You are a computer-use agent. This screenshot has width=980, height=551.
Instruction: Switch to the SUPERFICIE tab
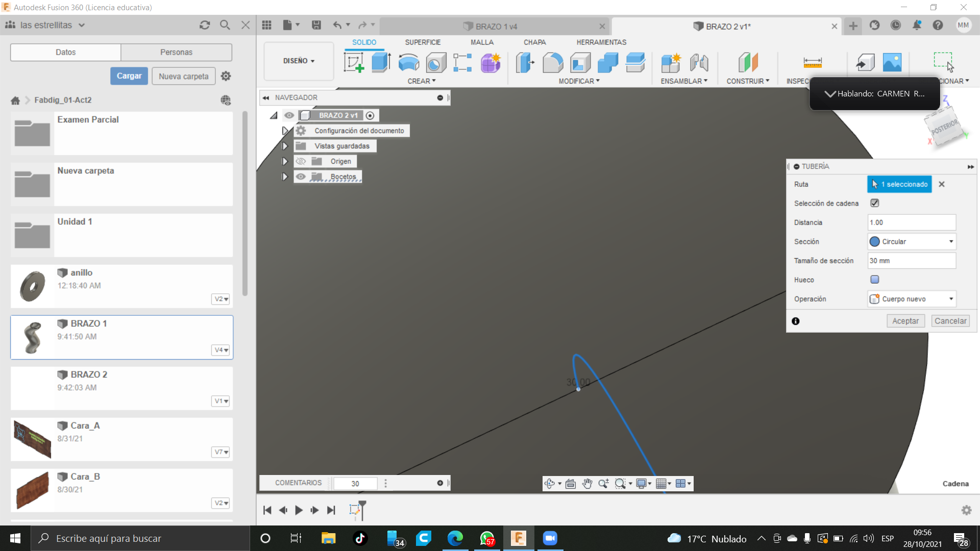point(423,42)
